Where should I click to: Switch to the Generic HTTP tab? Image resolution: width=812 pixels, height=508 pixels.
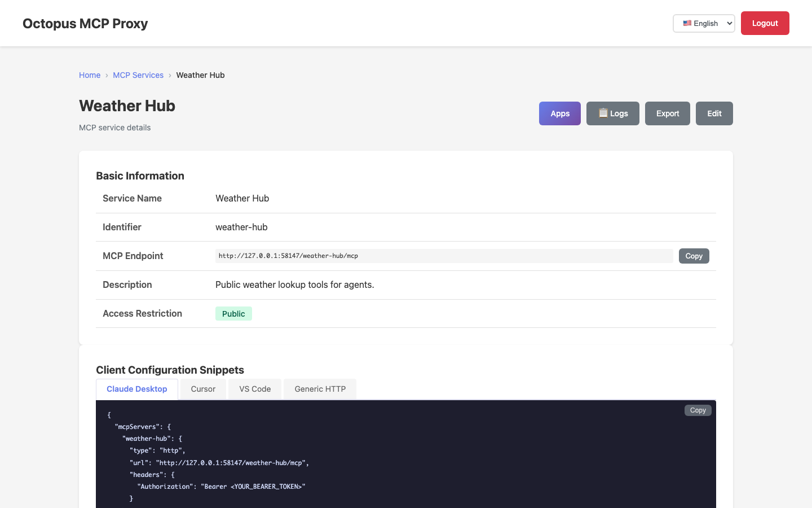pos(320,389)
